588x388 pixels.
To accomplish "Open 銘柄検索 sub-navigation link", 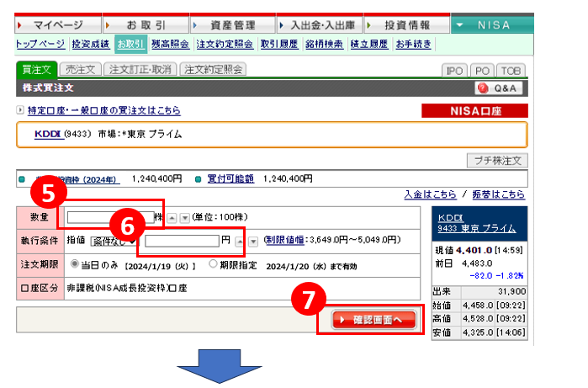I will (324, 45).
